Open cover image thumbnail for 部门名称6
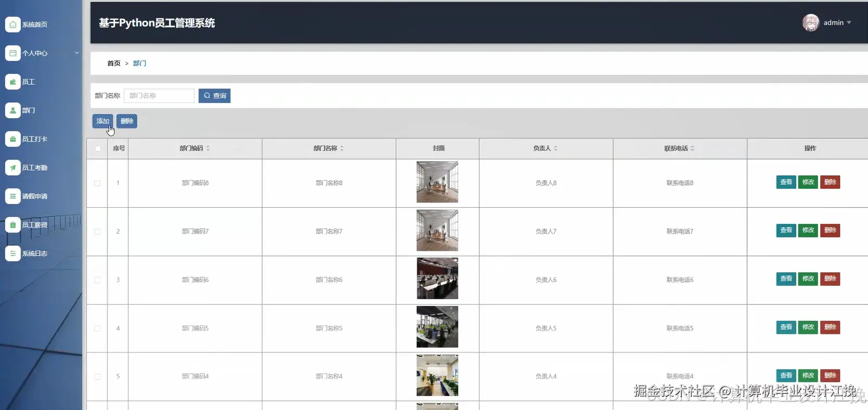Viewport: 868px width, 410px height. [x=437, y=279]
